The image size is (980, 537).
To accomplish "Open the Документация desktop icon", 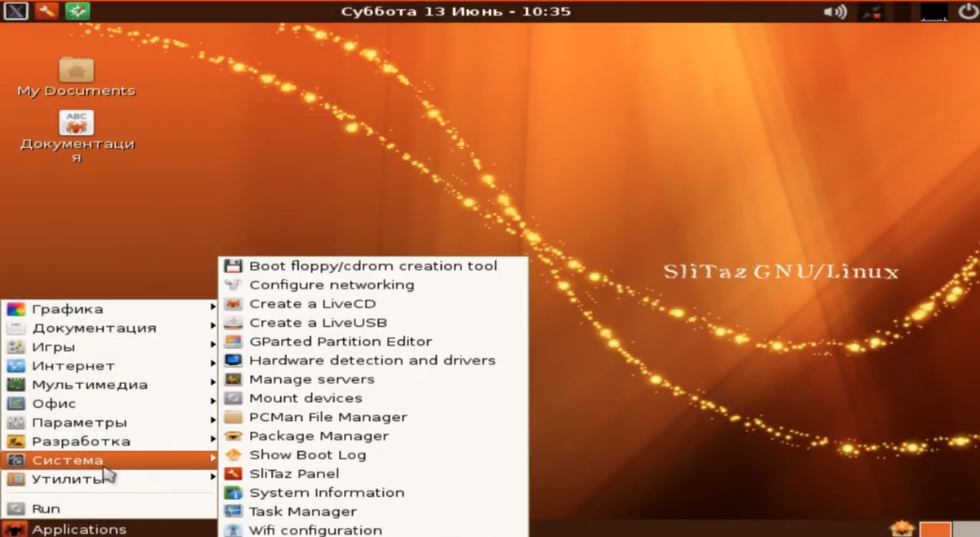I will (77, 123).
